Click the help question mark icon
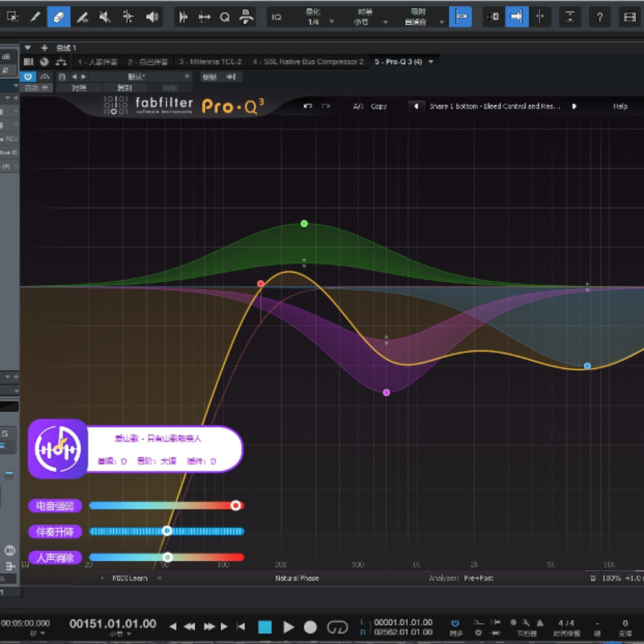 (599, 17)
